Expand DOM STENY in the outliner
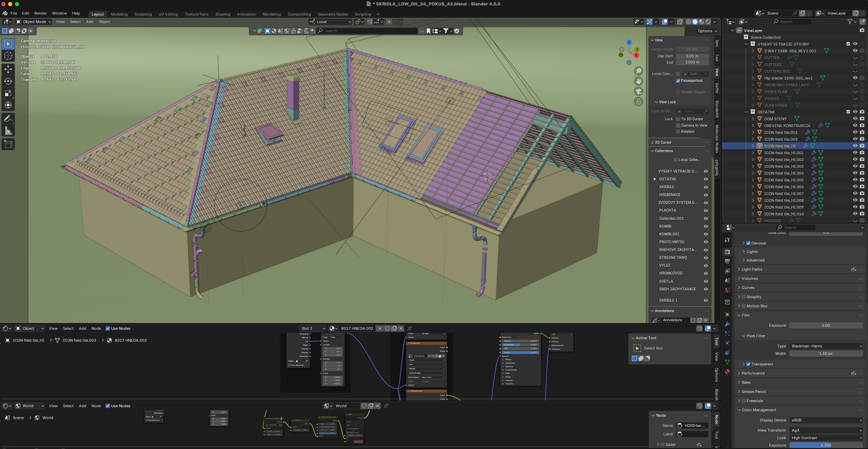868x449 pixels. (753, 119)
